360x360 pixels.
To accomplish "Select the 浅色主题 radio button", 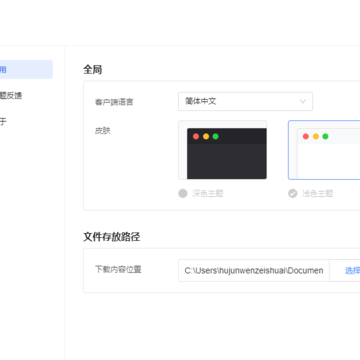I will [293, 193].
